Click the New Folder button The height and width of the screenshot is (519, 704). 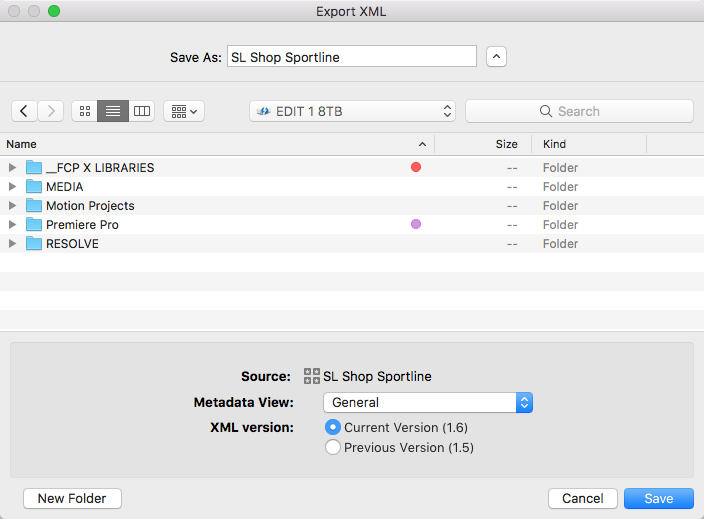coord(72,498)
